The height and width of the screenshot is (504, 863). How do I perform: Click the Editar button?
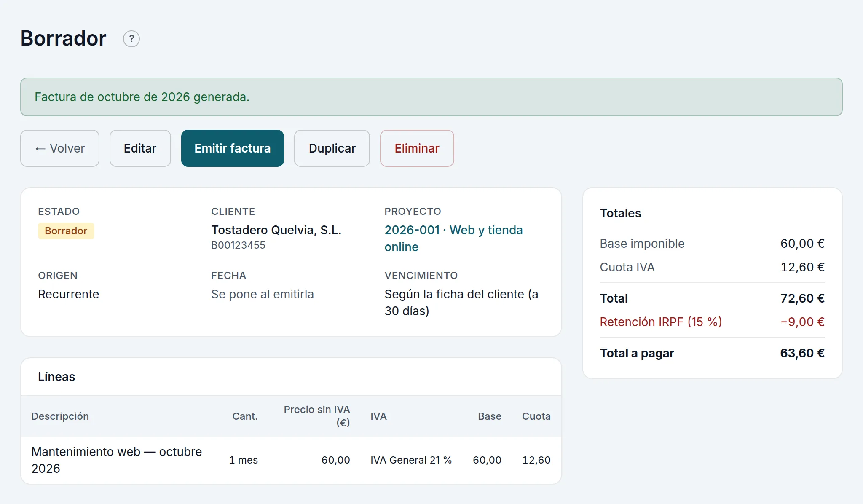tap(140, 148)
